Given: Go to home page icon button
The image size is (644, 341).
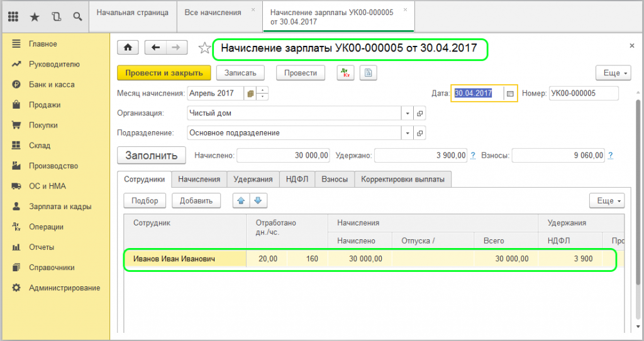Looking at the screenshot, I should [128, 48].
